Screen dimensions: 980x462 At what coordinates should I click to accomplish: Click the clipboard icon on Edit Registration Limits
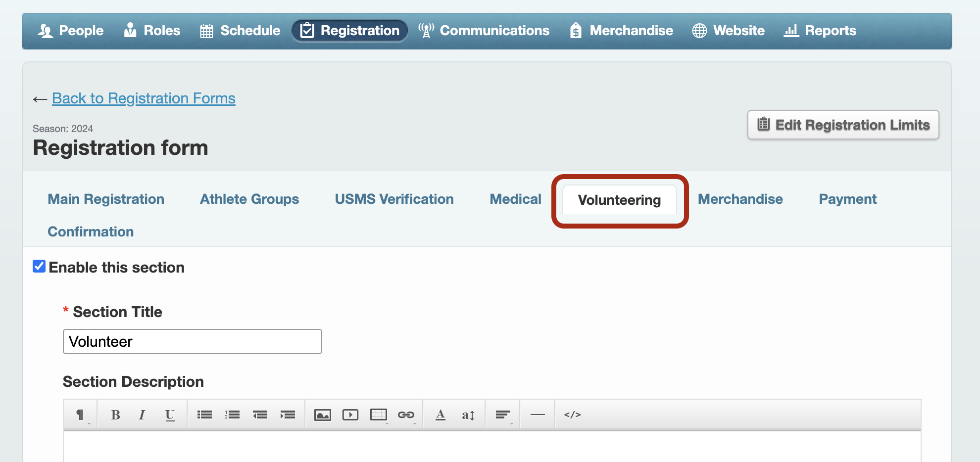(x=764, y=124)
